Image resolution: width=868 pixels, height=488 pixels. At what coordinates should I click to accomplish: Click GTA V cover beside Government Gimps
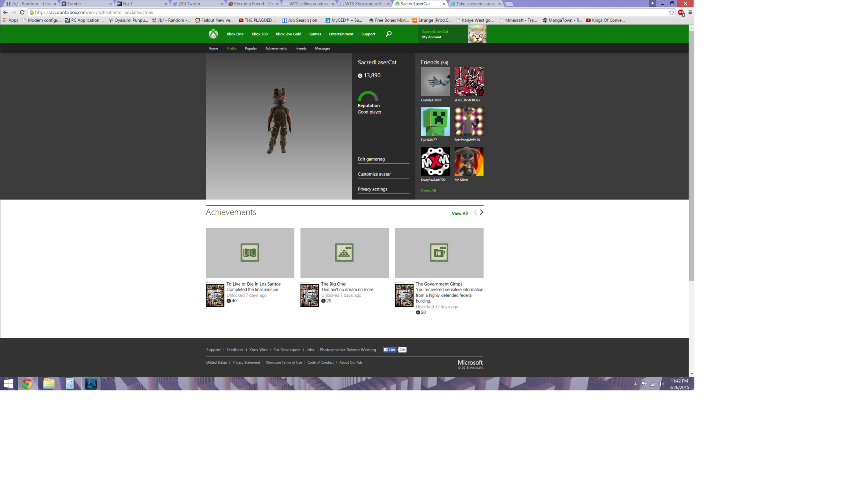pos(404,294)
